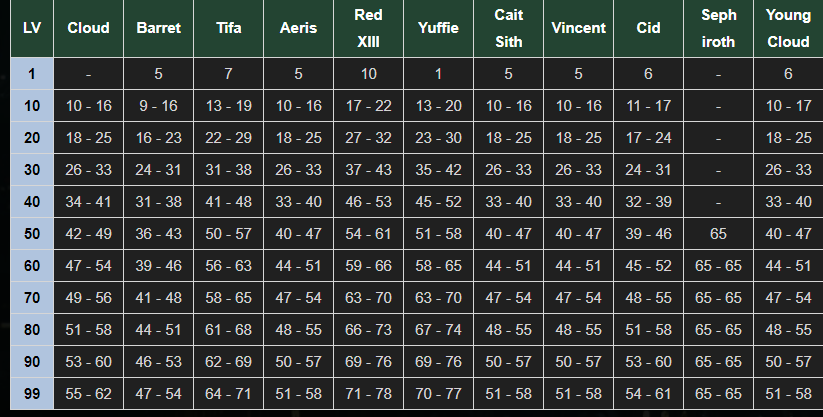Click the Tifa column header

(228, 28)
